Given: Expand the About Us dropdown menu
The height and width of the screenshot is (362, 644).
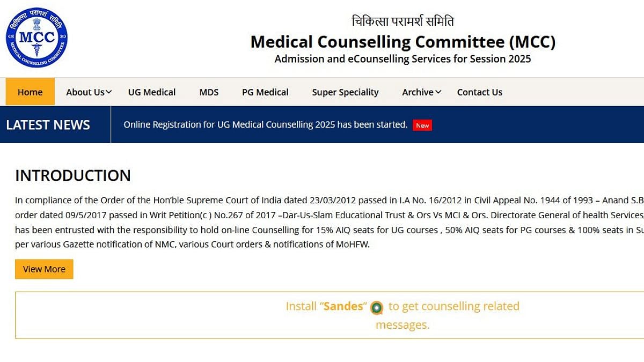Looking at the screenshot, I should click(89, 92).
